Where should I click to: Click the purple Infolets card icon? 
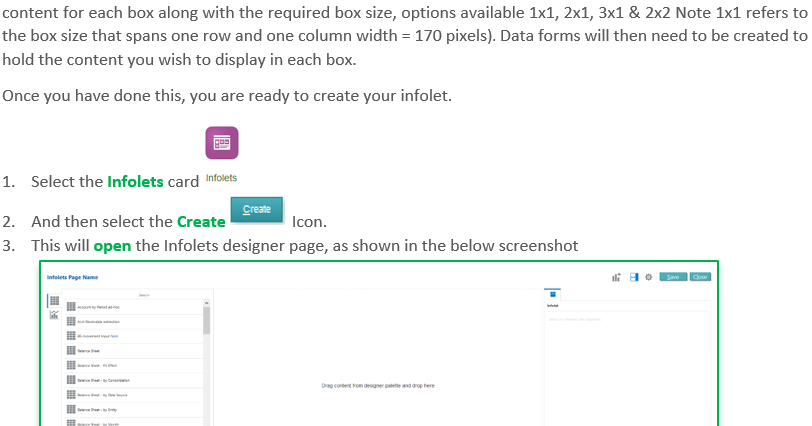point(222,143)
